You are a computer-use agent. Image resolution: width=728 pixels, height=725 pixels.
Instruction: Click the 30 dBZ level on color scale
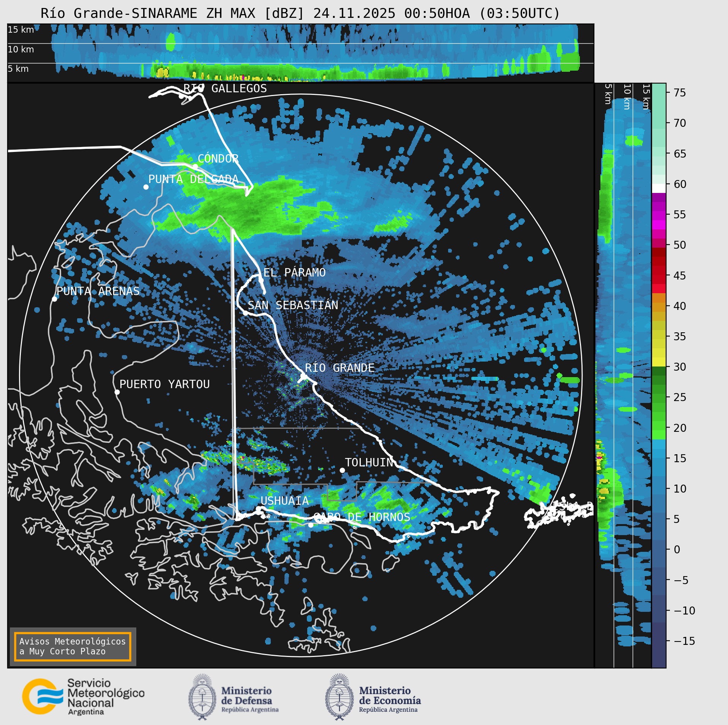click(x=680, y=367)
